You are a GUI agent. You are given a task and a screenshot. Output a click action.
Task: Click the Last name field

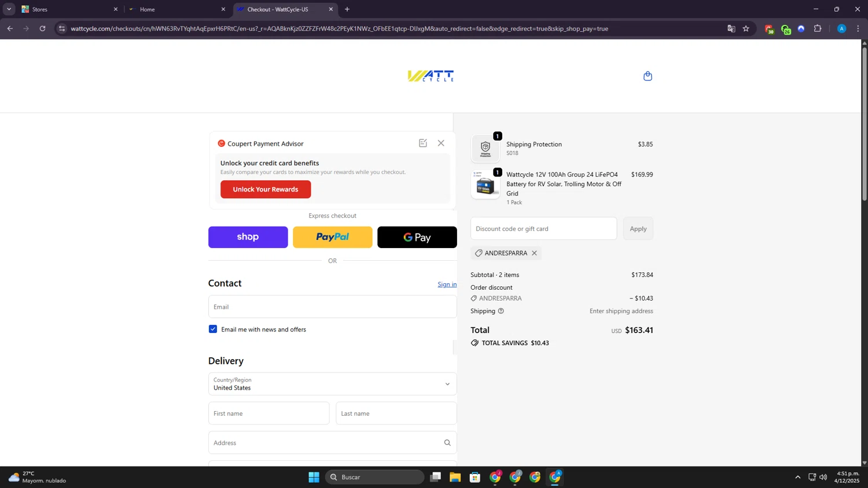[396, 413]
